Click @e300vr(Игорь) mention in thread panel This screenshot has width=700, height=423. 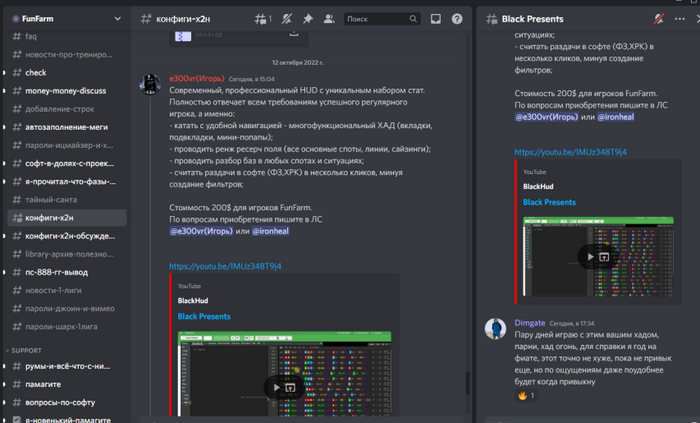click(x=546, y=117)
